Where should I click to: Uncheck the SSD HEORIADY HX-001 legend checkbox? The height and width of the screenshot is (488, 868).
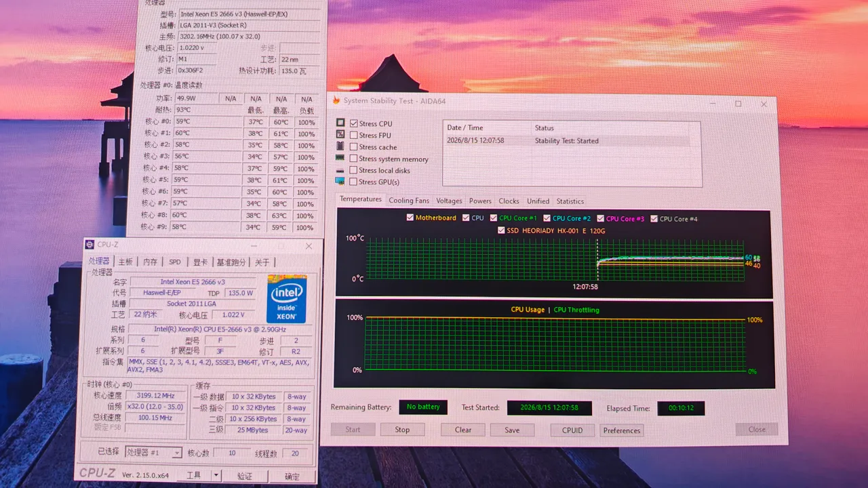point(501,230)
